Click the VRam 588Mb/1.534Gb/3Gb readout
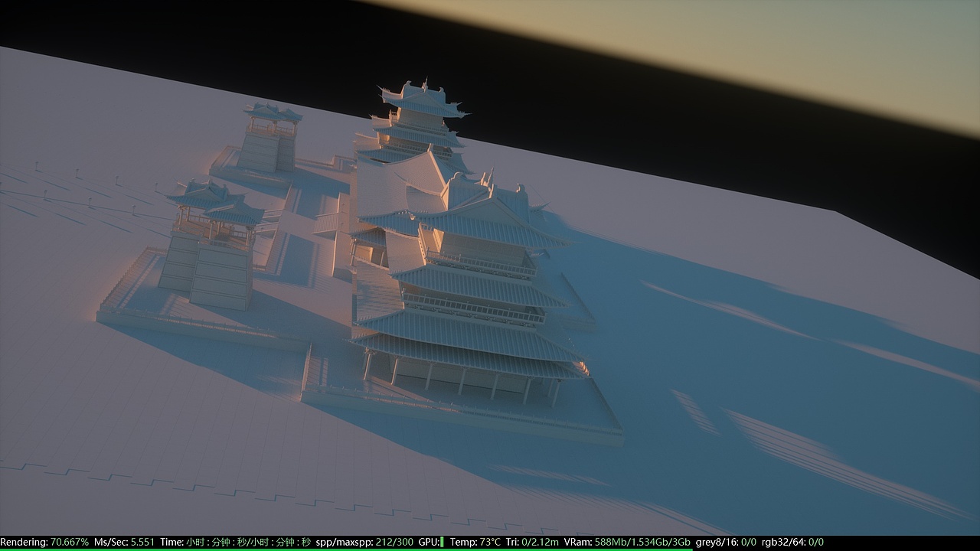 (x=627, y=542)
